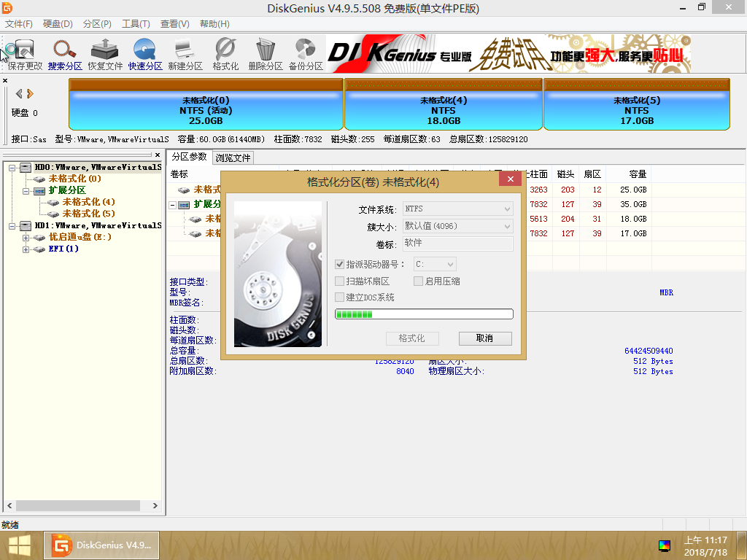Expand the 优启通u盘(E:) tree node
747x560 pixels.
(26, 238)
